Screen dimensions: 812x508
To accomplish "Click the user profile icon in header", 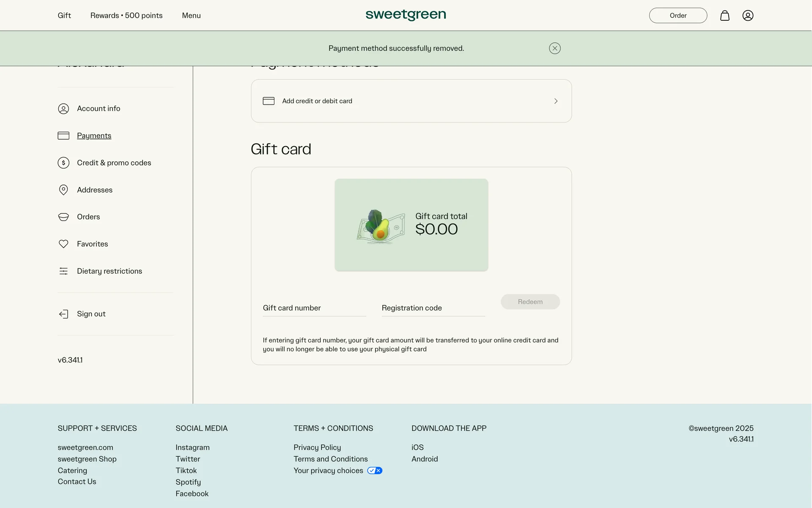I will (x=747, y=16).
